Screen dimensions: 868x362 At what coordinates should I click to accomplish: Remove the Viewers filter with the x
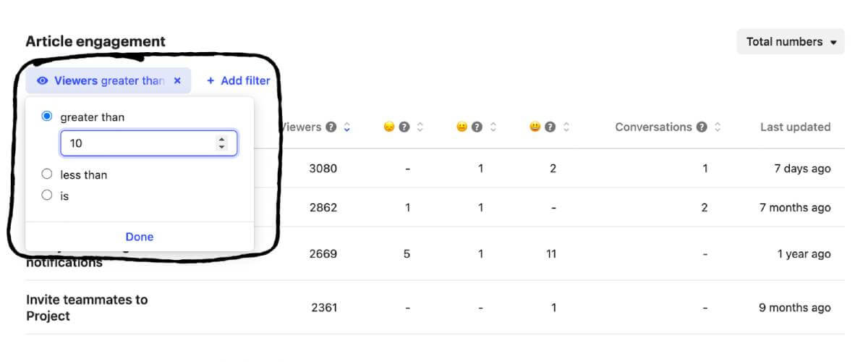[177, 81]
